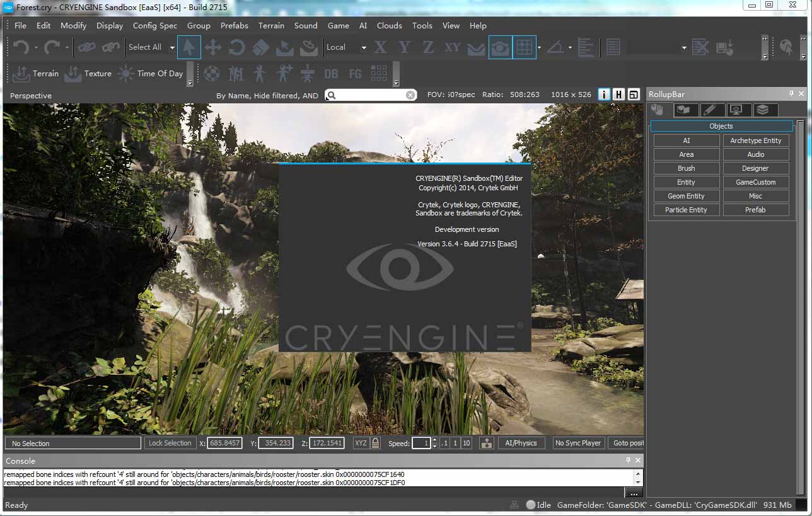The image size is (812, 516).
Task: Open the Terrain editor button
Action: pyautogui.click(x=36, y=74)
